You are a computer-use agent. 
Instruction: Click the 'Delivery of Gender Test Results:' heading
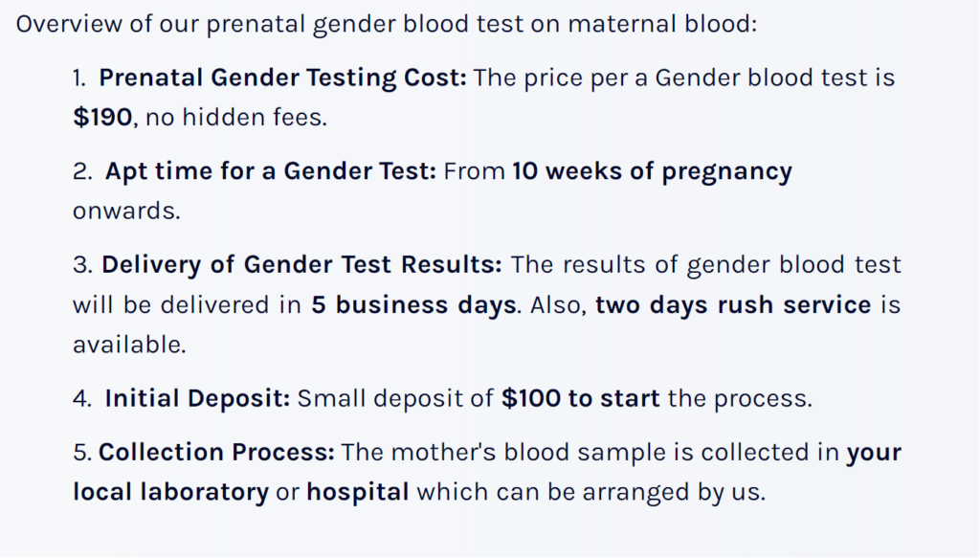(x=301, y=265)
